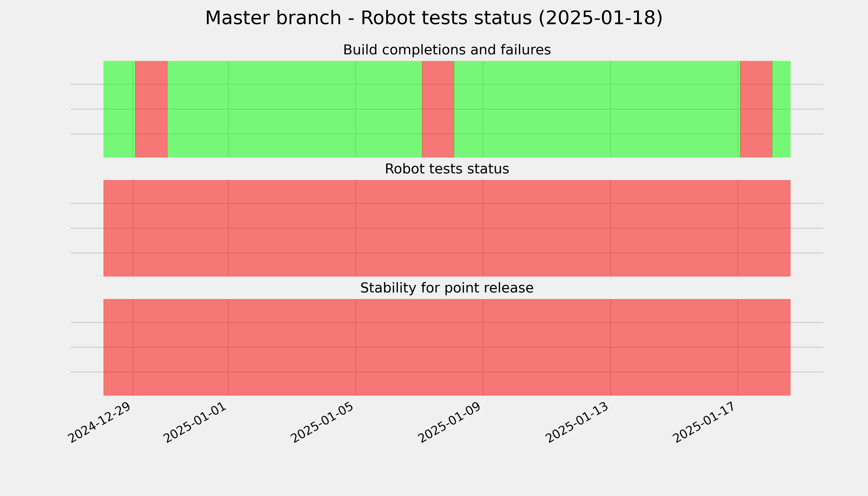Click the leftmost green segment in builds chart
The height and width of the screenshot is (496, 868).
click(x=120, y=109)
